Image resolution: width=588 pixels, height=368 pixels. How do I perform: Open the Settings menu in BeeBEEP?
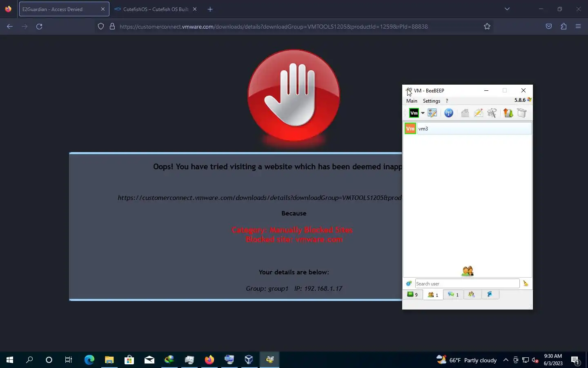click(431, 101)
